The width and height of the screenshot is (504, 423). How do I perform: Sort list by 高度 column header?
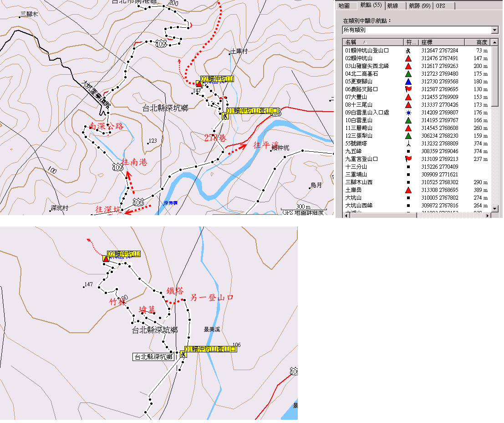pyautogui.click(x=481, y=42)
